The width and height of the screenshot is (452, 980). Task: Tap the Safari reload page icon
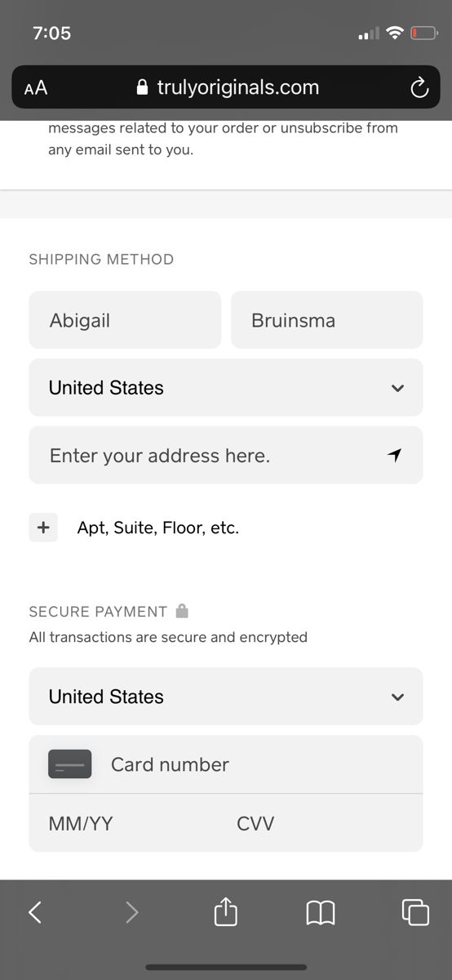coord(419,87)
